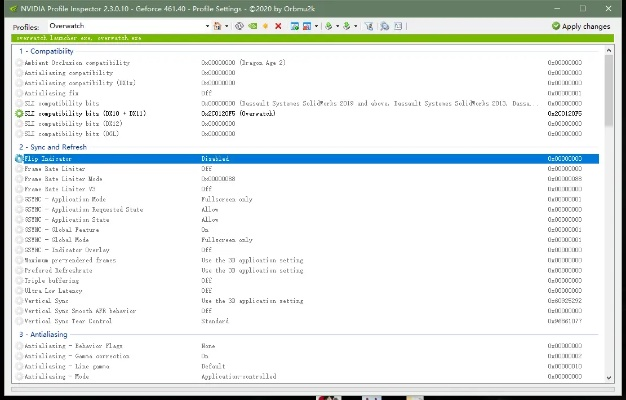This screenshot has height=400, width=626.
Task: Select the SLI compatibility bits (OGL) row
Action: (307, 134)
